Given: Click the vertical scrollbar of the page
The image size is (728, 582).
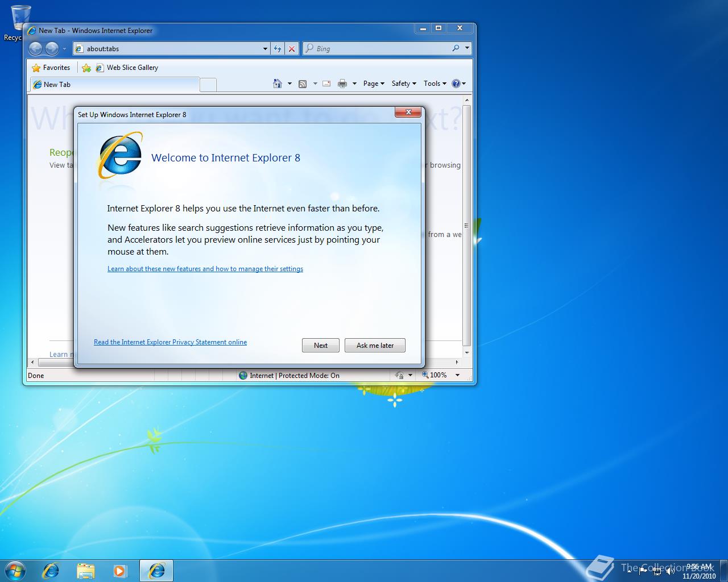Looking at the screenshot, I should click(x=467, y=225).
